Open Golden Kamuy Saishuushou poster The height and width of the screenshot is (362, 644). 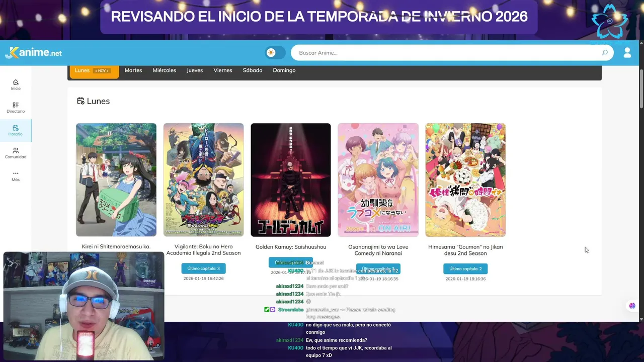[291, 180]
